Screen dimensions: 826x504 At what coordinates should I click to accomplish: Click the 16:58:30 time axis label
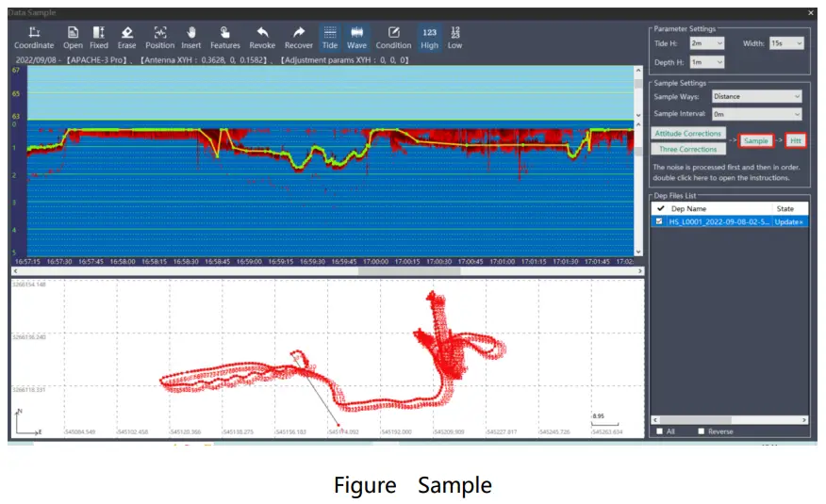pyautogui.click(x=186, y=262)
